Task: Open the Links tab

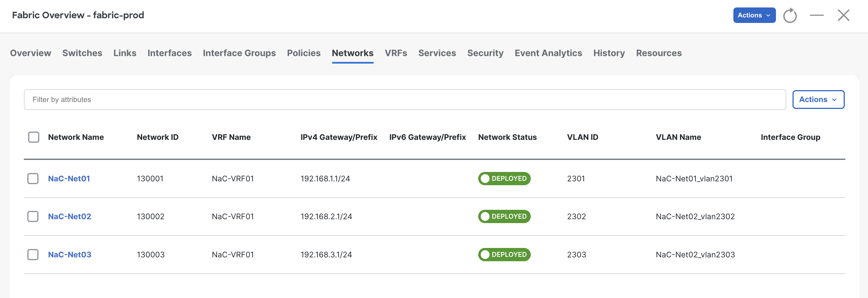Action: (x=125, y=53)
